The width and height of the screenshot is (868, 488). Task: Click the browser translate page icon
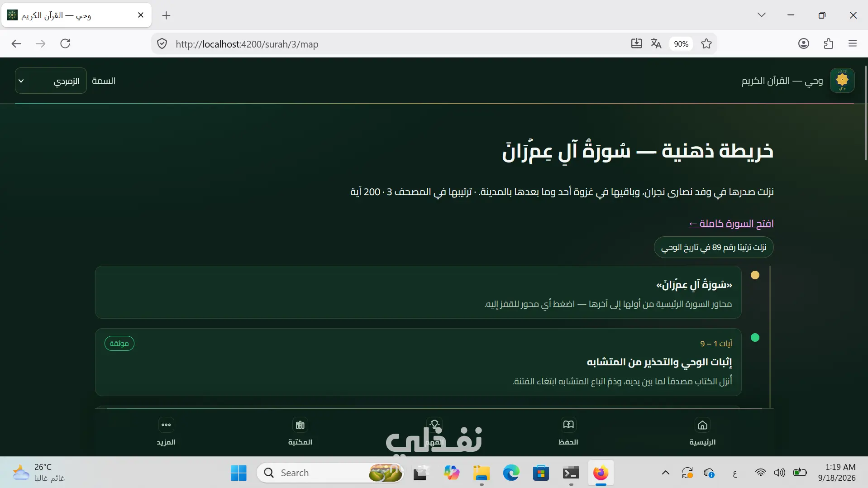pos(656,43)
